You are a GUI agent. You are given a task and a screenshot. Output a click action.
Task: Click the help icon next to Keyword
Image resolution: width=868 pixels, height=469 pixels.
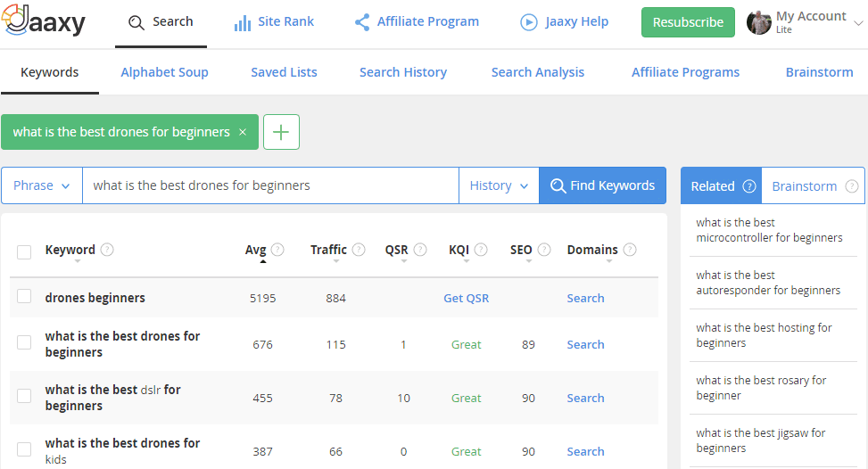[x=107, y=250]
